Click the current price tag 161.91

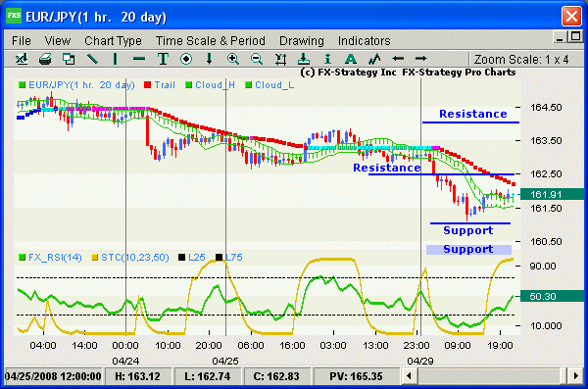552,194
